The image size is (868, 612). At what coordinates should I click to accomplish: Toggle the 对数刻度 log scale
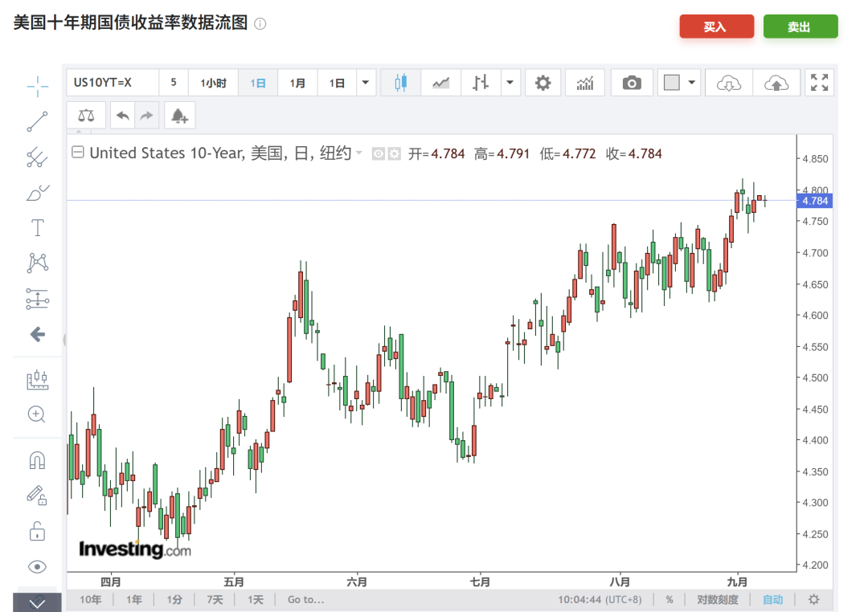[x=718, y=600]
